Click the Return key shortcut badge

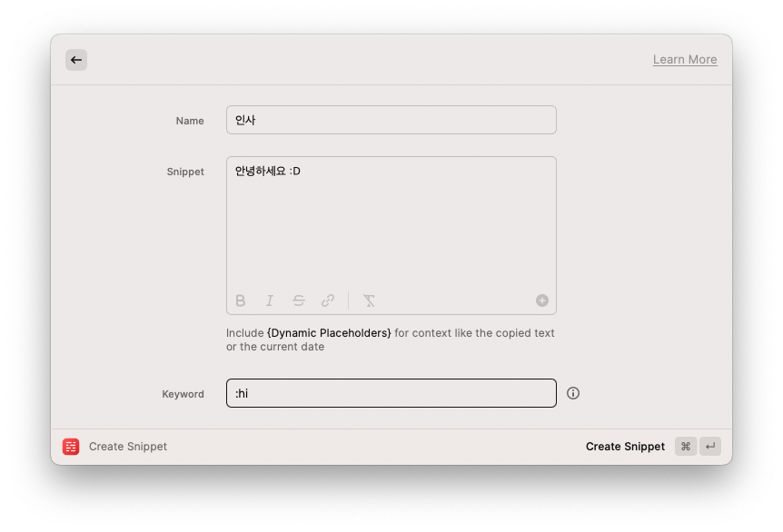point(710,446)
